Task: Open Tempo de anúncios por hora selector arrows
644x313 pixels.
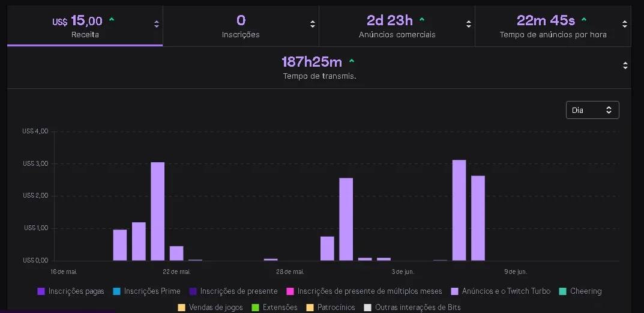Action: 625,24
